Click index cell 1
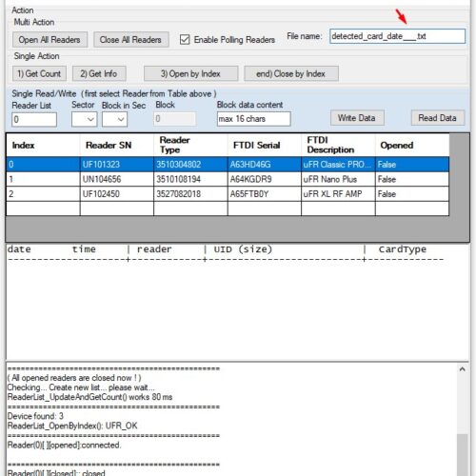476x476 pixels. click(x=43, y=179)
